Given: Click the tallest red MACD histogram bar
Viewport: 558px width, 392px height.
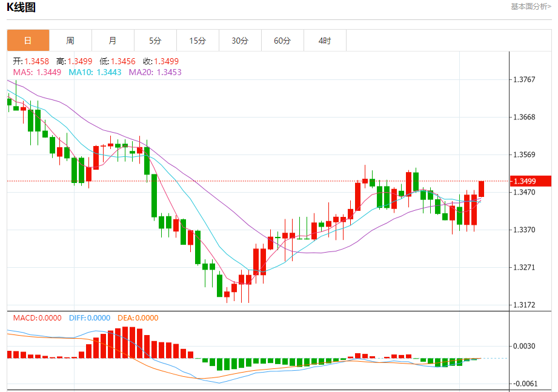Looking at the screenshot, I should click(125, 342).
